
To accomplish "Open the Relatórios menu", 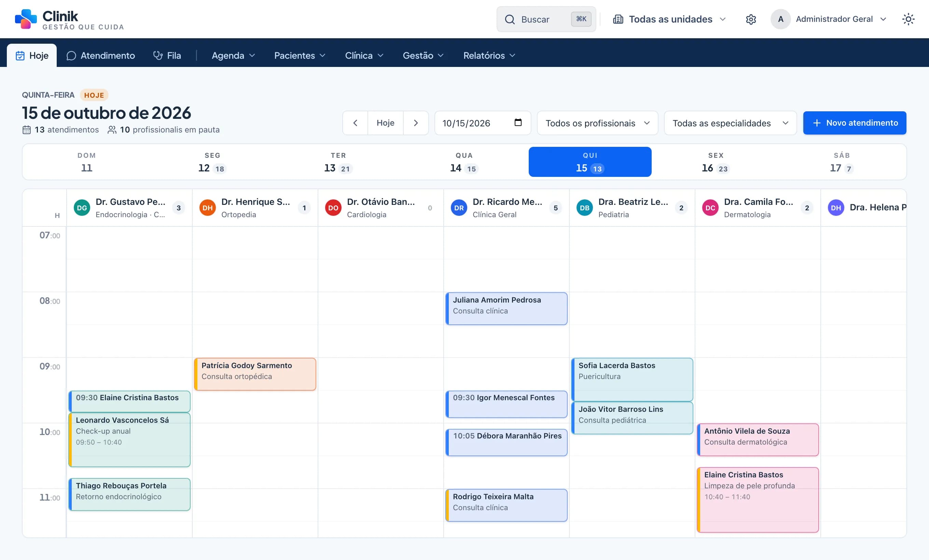I will point(489,55).
